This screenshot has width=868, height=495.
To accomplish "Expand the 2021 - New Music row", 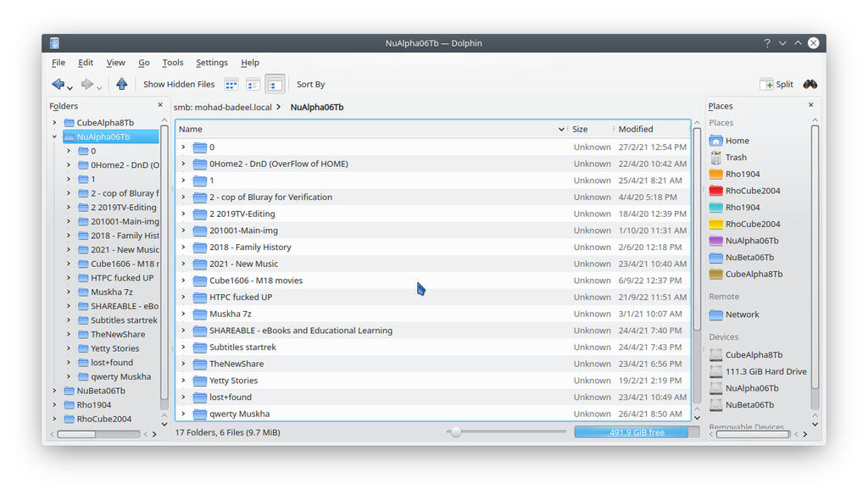I will (183, 264).
